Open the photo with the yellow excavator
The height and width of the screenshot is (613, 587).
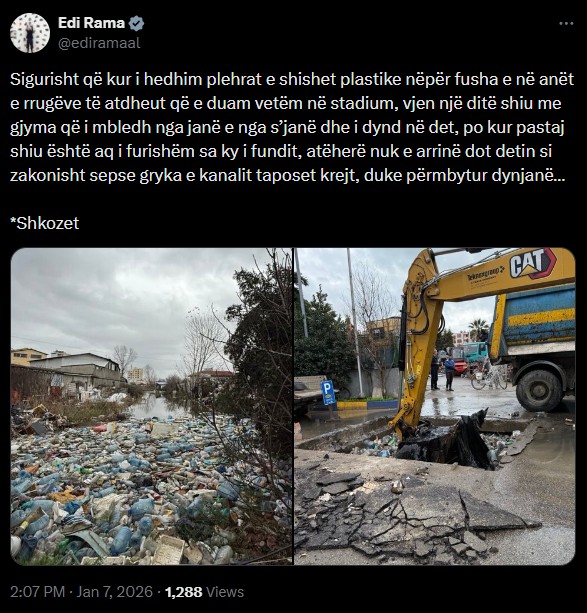click(434, 406)
